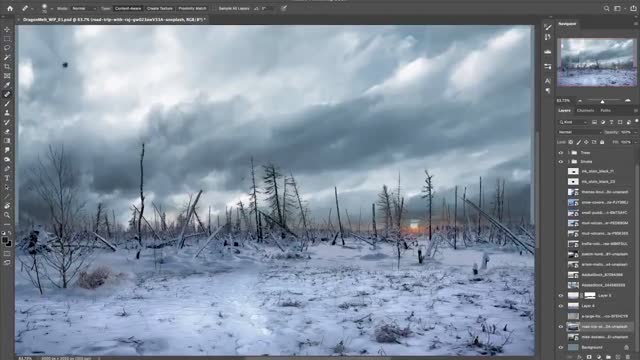Open the layer blend mode dropdown

click(x=580, y=132)
